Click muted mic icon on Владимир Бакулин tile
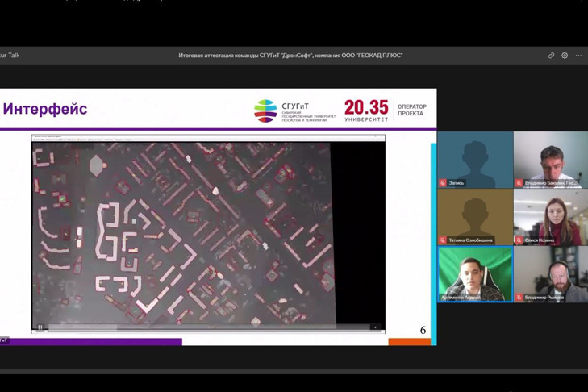The width and height of the screenshot is (588, 392). 519,183
